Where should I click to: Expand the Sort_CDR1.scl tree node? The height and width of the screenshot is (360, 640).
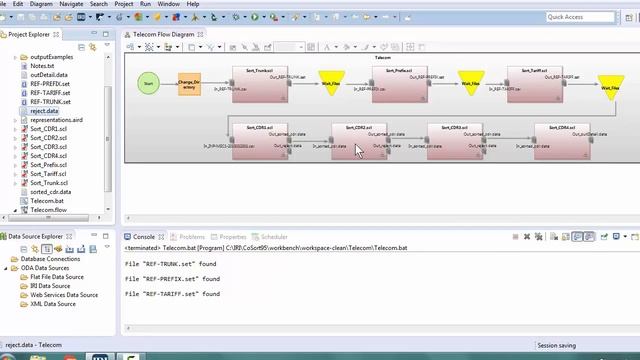pos(16,129)
